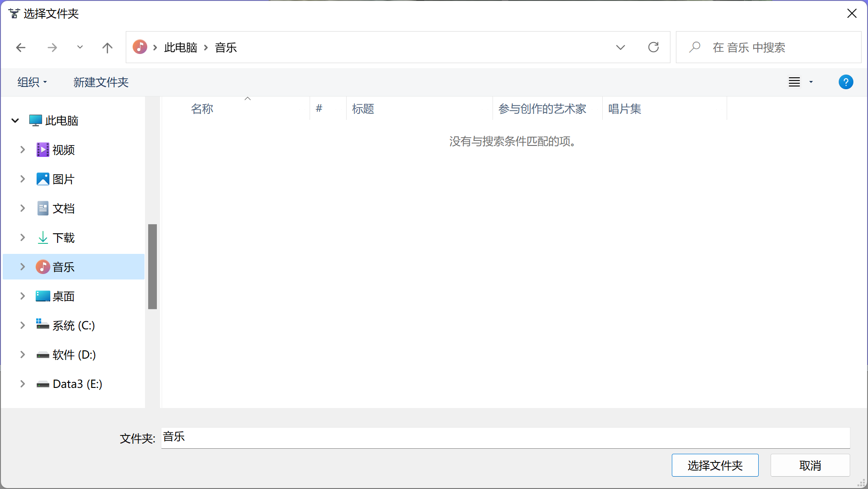Open the Help question mark icon
The image size is (868, 489).
(x=846, y=82)
